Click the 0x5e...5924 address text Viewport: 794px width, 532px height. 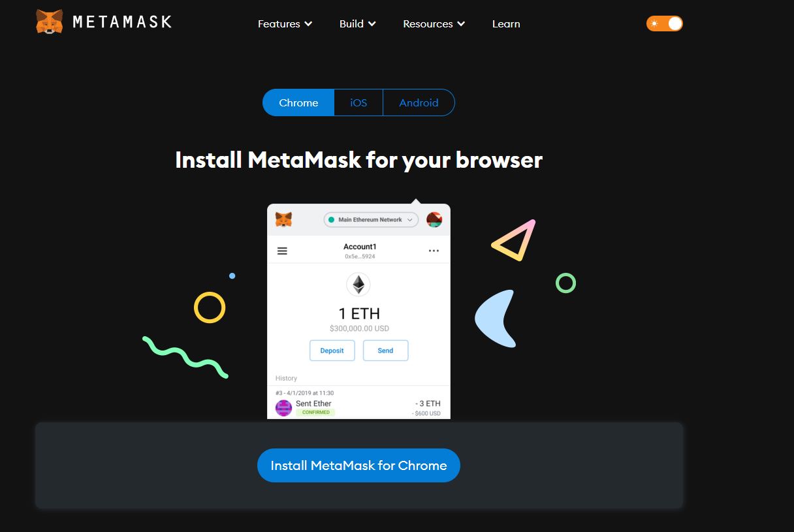click(360, 257)
